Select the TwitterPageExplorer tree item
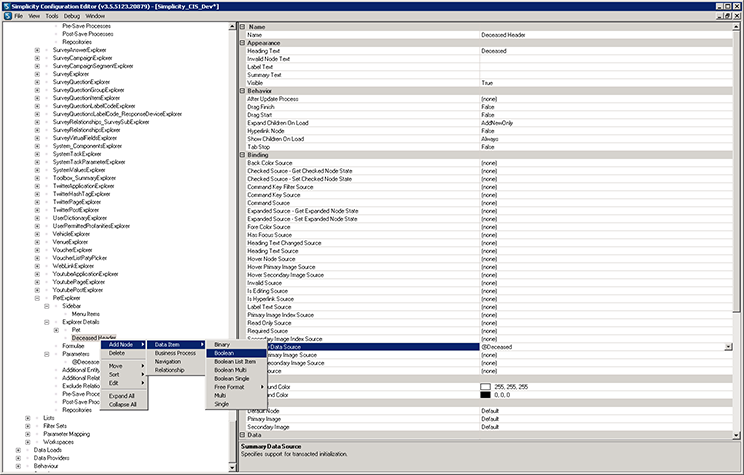The image size is (744, 475). click(77, 202)
